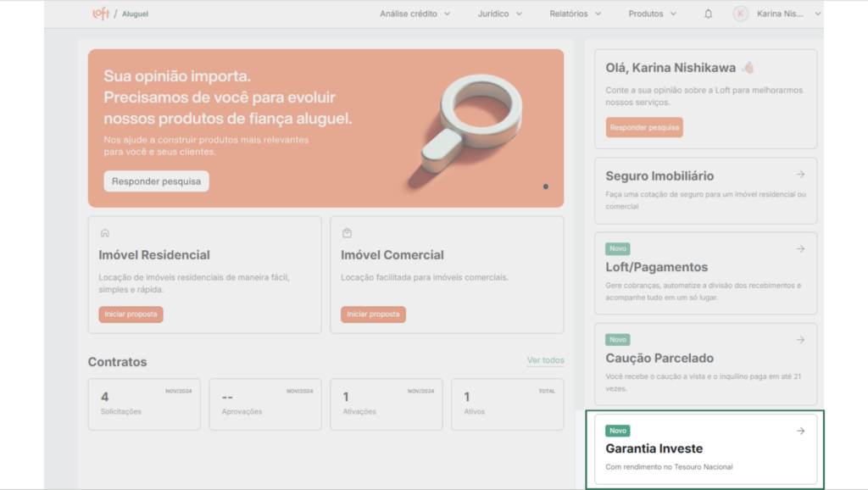Image resolution: width=868 pixels, height=490 pixels.
Task: Click the arrow on Caução Parcelado card
Action: pyautogui.click(x=800, y=340)
